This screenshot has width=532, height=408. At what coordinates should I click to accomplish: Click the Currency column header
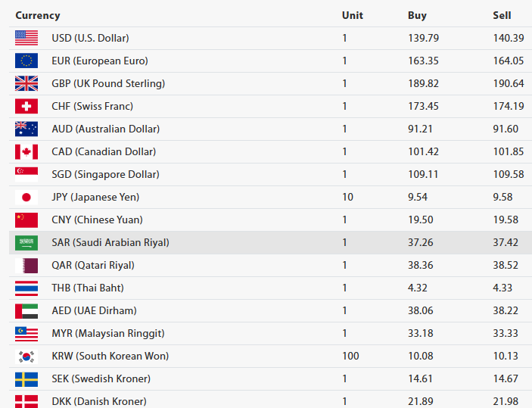[38, 15]
